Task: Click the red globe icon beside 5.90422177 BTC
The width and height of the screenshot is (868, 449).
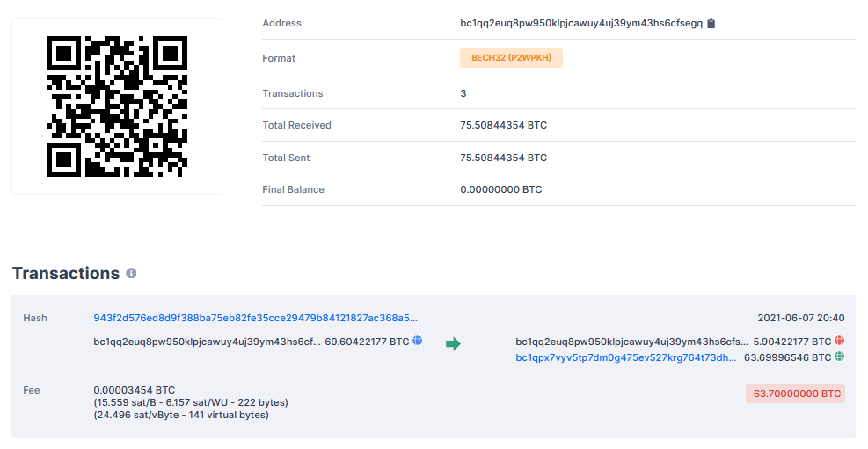Action: (839, 341)
